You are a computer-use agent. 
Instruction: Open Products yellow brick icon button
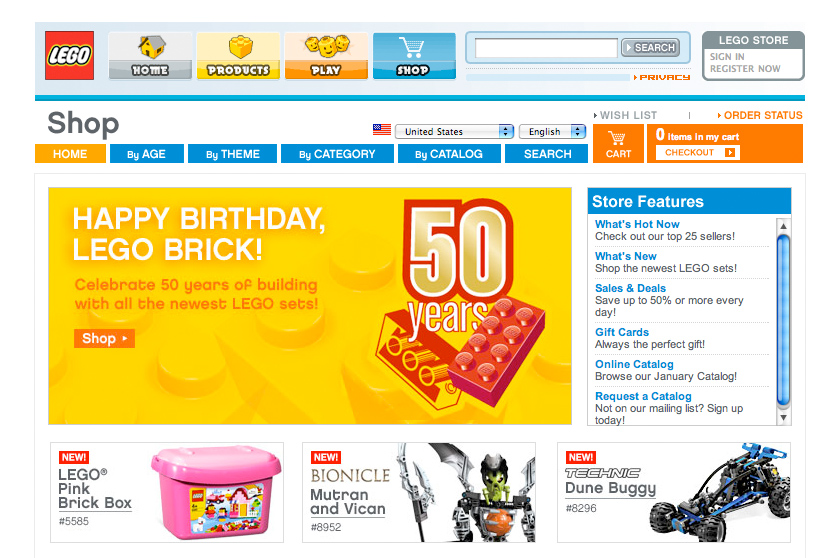point(238,56)
